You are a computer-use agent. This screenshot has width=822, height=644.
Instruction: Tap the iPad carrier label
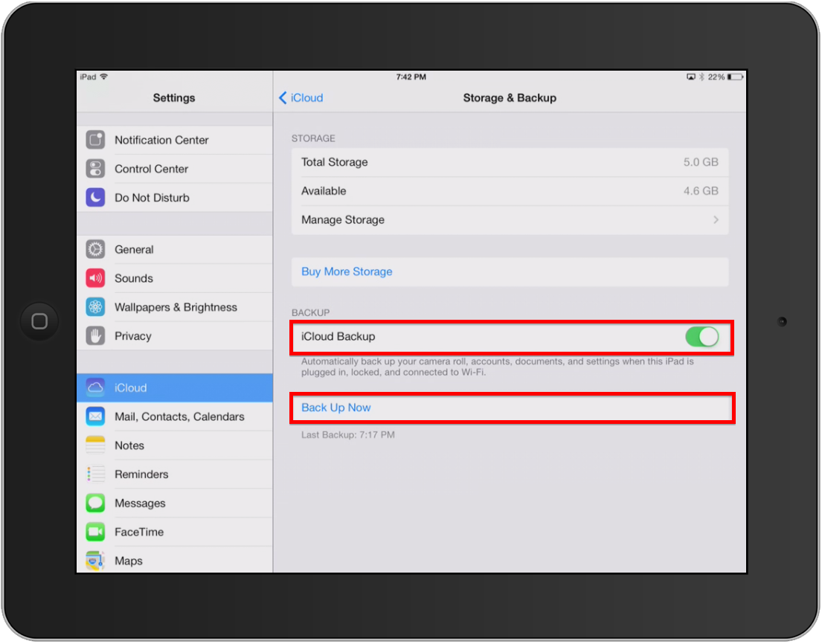88,77
